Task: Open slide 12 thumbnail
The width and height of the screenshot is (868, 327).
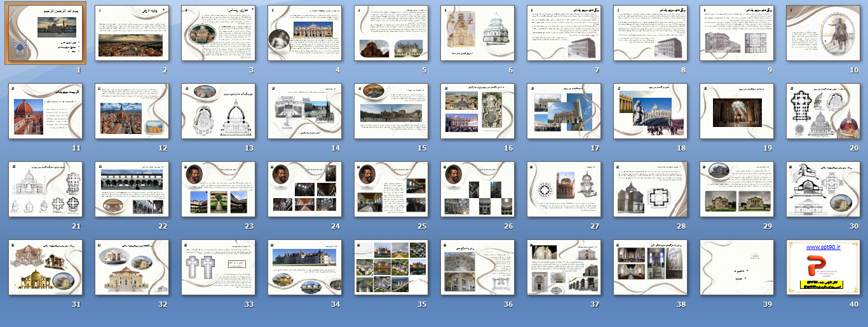Action: pyautogui.click(x=132, y=111)
